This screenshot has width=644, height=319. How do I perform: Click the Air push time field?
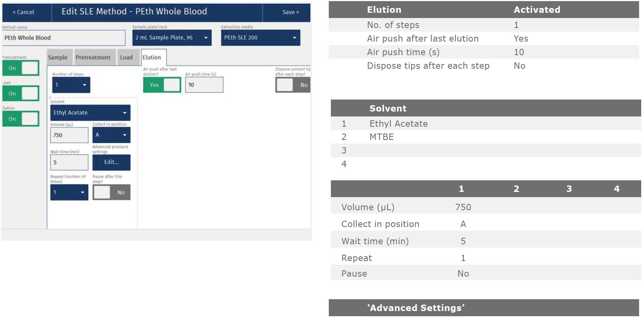[x=204, y=85]
